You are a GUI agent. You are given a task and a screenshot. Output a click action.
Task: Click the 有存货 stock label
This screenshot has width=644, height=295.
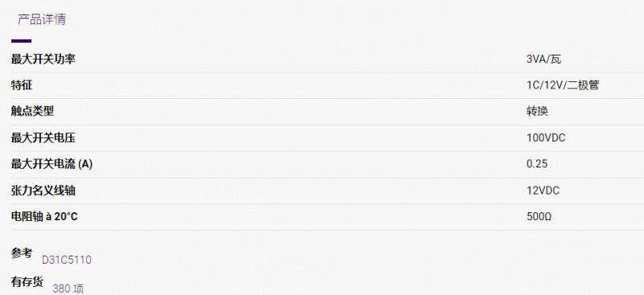coord(27,281)
